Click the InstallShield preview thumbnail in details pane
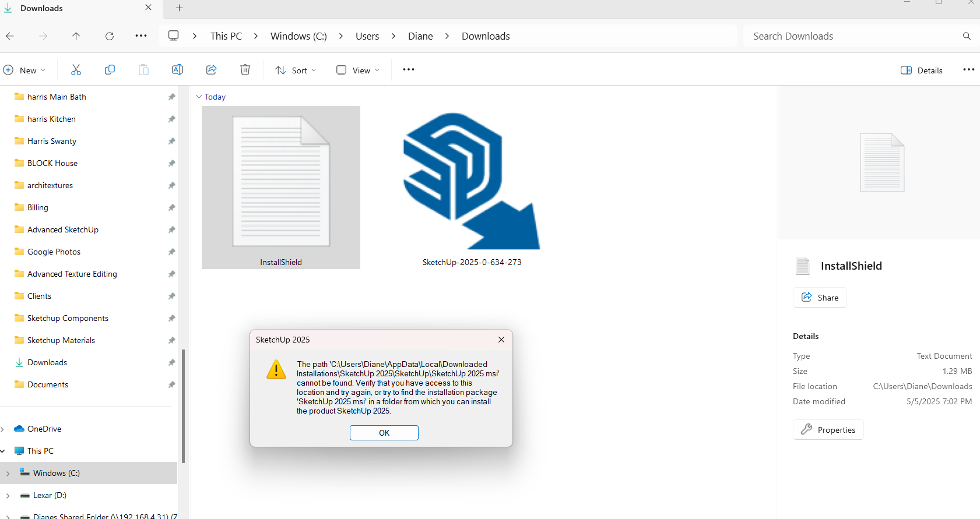The width and height of the screenshot is (980, 519). point(882,163)
